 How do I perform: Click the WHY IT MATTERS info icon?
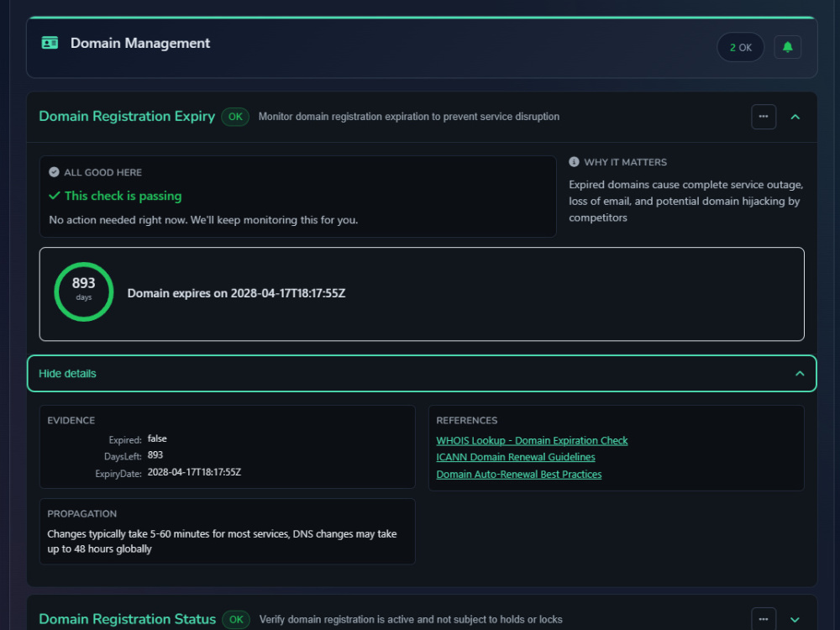[574, 162]
